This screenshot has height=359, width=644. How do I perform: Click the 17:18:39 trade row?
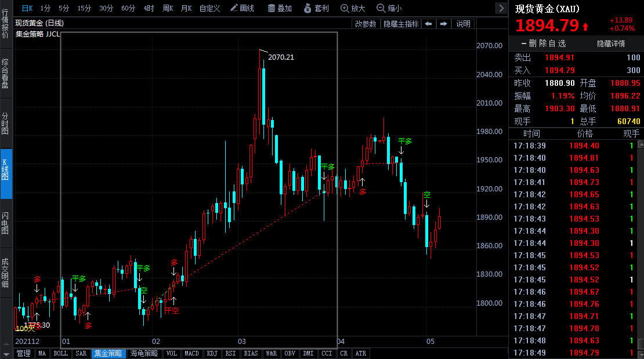(x=573, y=146)
